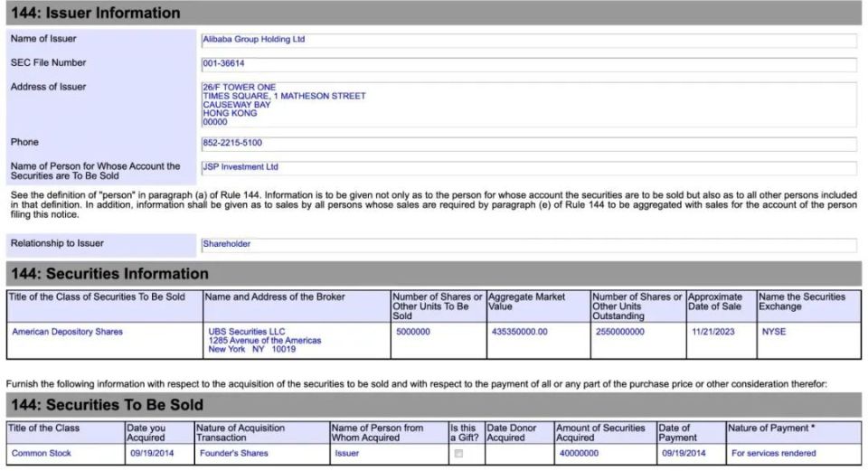Click approximate sale date '11/21/2023'
The image size is (868, 471).
[x=713, y=332]
